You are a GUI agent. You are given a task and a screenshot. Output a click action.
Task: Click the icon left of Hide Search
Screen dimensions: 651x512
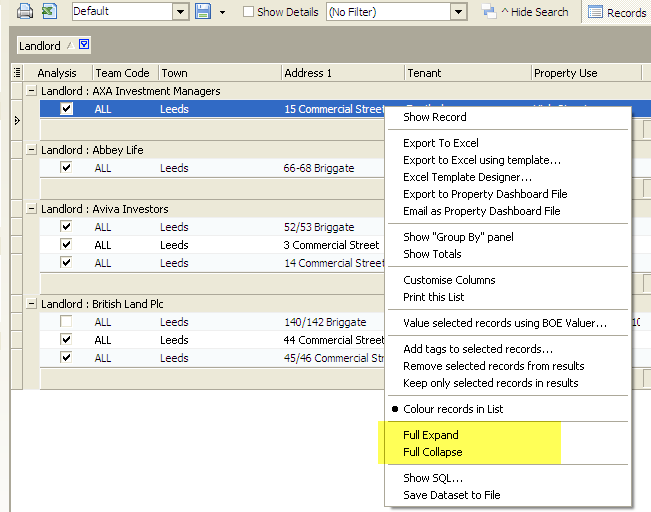489,12
